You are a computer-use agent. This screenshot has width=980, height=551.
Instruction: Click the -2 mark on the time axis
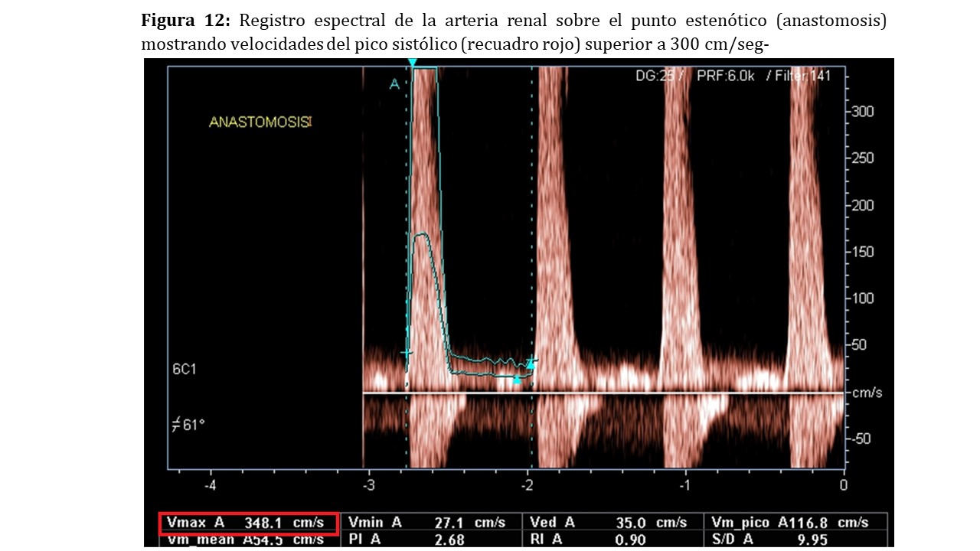pos(528,486)
